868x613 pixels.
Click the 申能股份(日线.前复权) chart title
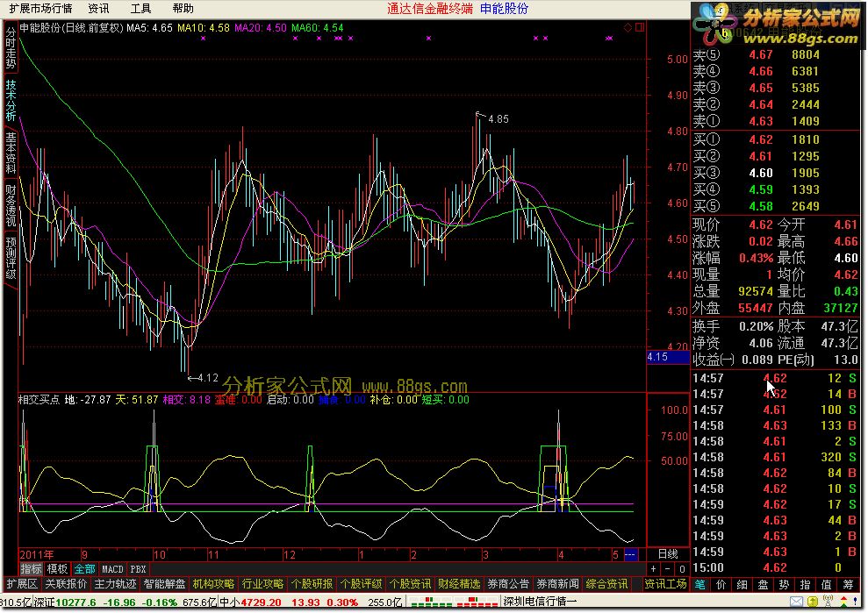(x=71, y=28)
